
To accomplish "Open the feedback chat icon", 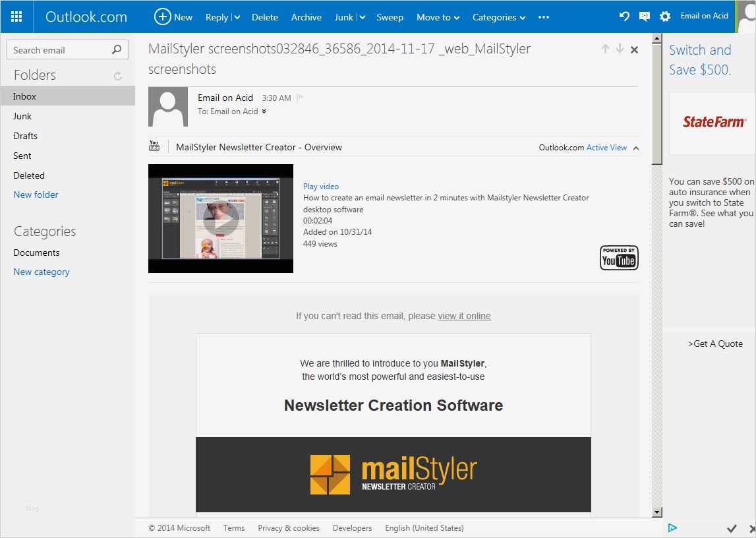I will click(644, 16).
